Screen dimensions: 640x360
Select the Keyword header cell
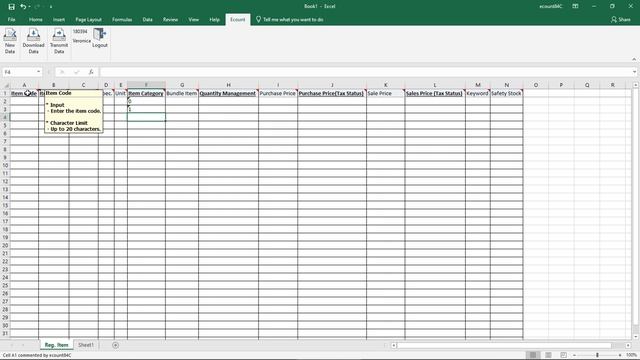(x=478, y=93)
